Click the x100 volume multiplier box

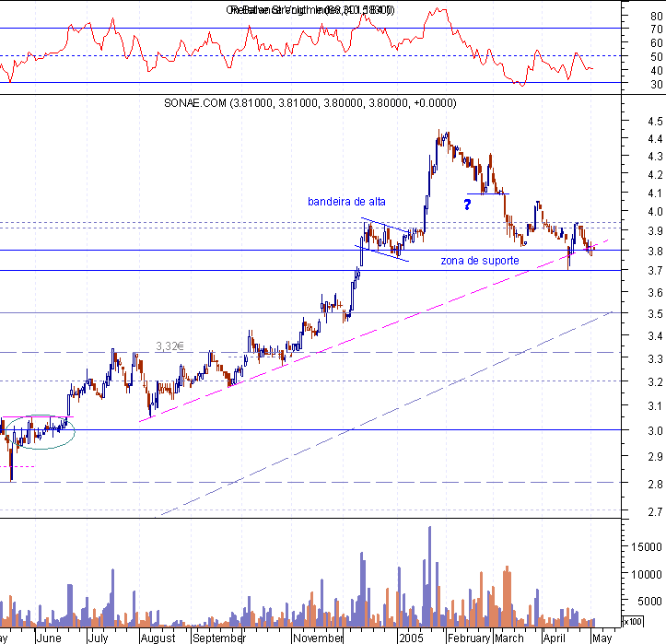pyautogui.click(x=633, y=622)
